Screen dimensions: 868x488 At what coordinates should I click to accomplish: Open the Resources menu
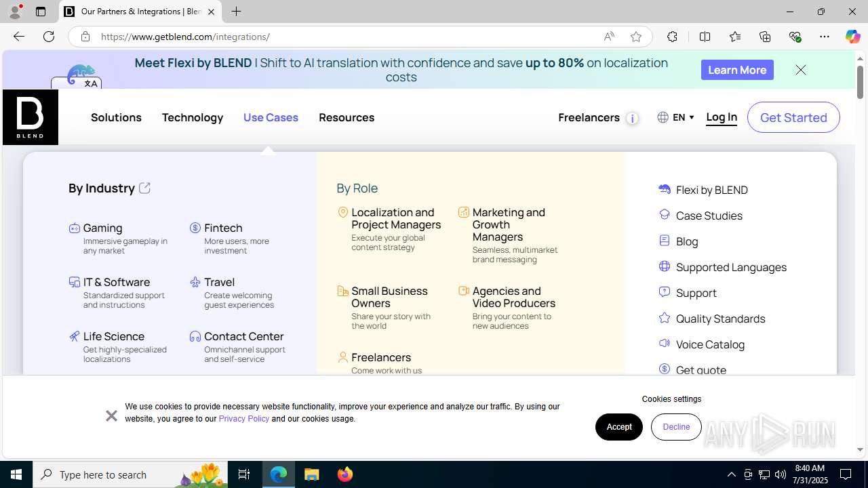click(347, 117)
